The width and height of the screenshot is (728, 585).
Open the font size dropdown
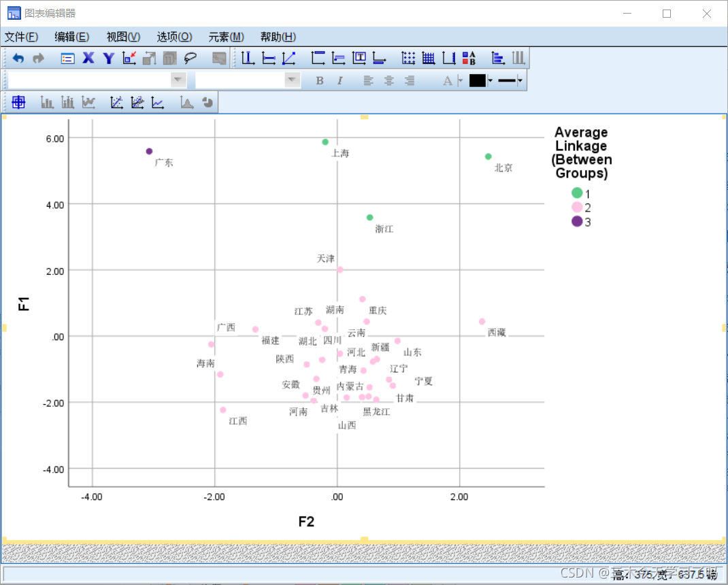292,80
